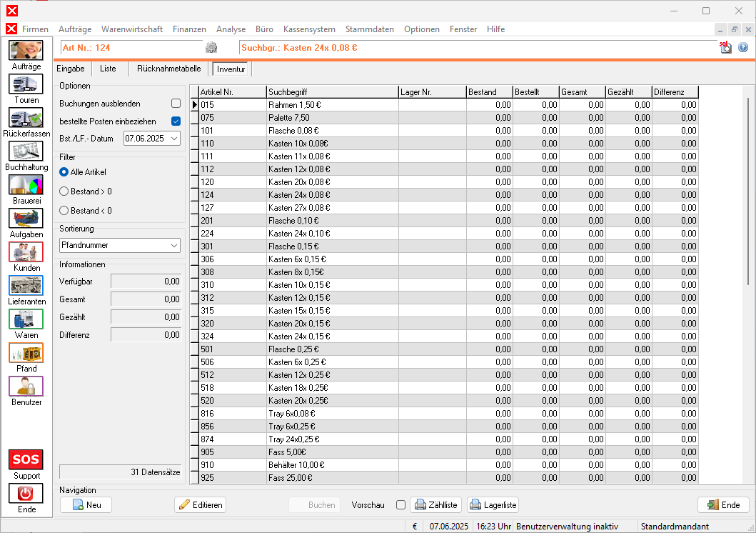Click the gear icon beside Art Nr.
756x533 pixels.
tap(211, 48)
